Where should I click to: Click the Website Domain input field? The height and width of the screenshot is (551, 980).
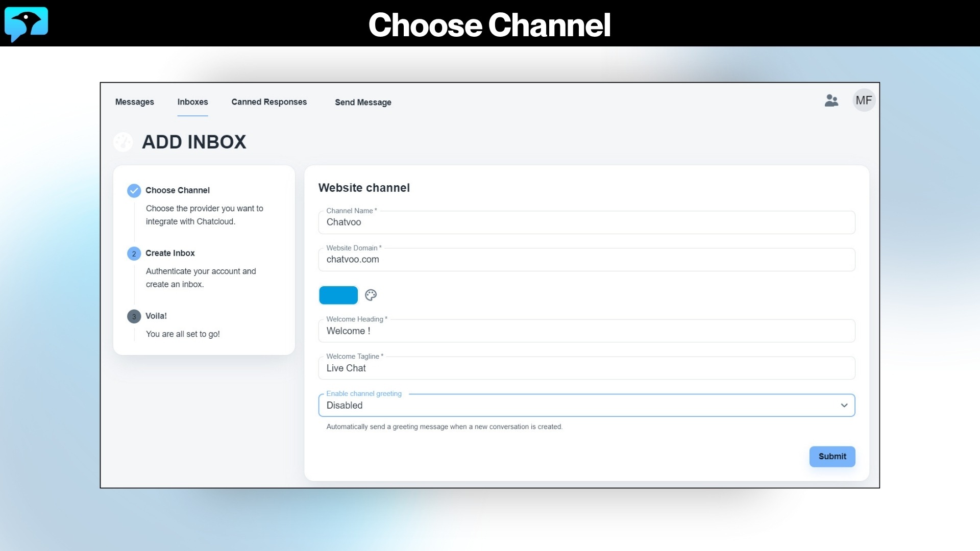point(586,260)
